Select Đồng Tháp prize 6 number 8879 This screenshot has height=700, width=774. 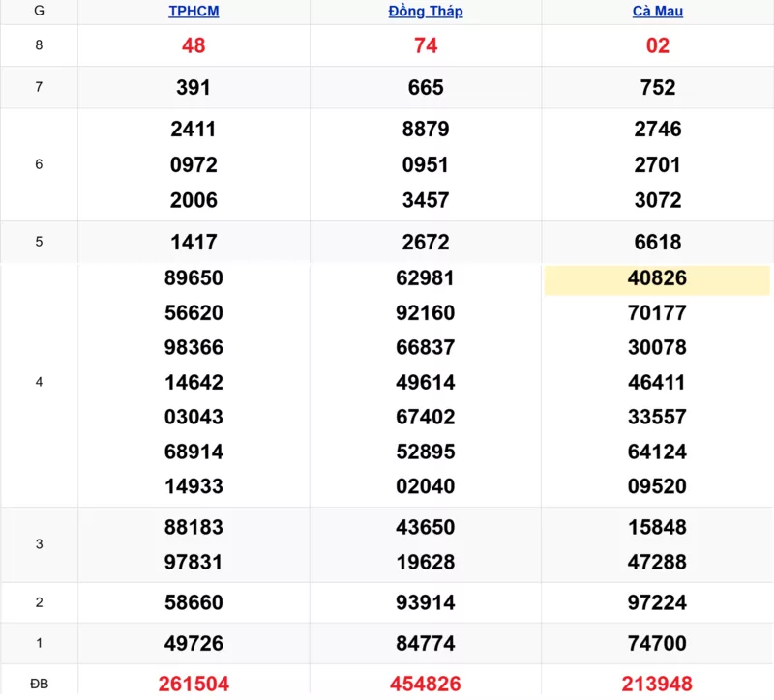coord(426,129)
